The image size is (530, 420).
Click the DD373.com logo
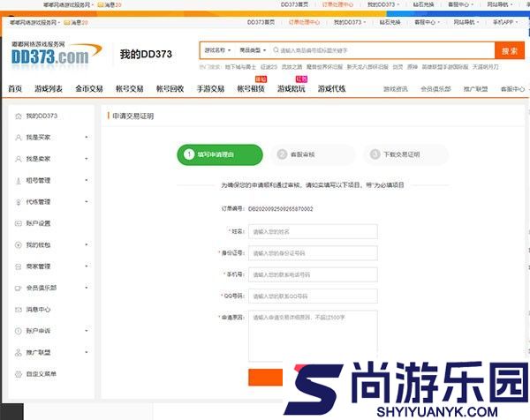[57, 54]
